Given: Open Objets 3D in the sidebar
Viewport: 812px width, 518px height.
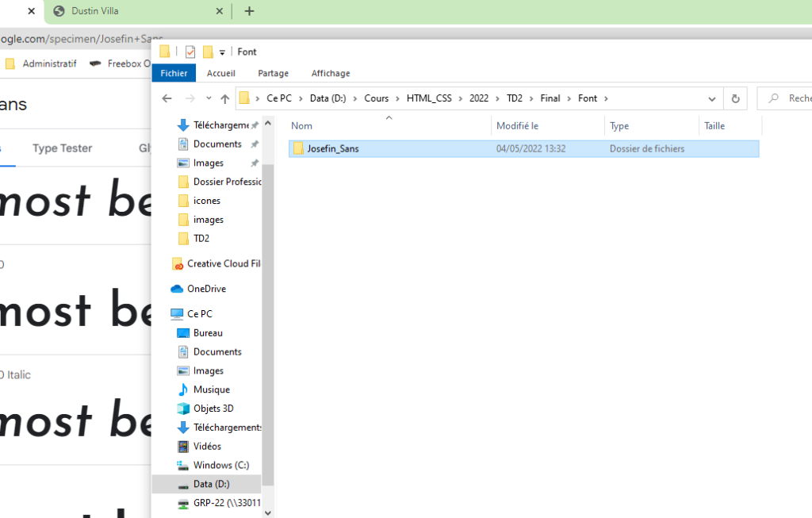Looking at the screenshot, I should tap(213, 409).
